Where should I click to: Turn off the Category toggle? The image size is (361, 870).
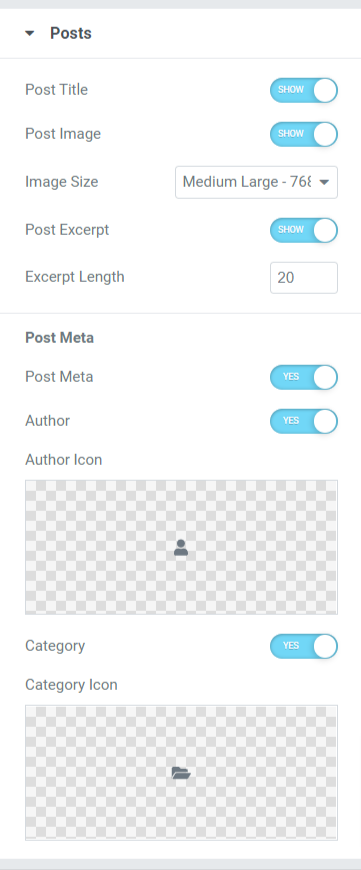304,646
